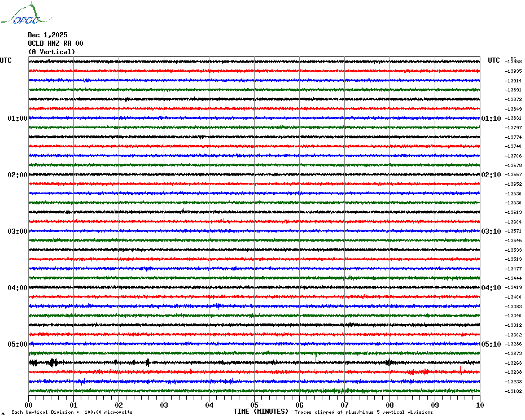The width and height of the screenshot is (525, 420).
Task: Click the DC value "-13652"
Action: pyautogui.click(x=513, y=184)
